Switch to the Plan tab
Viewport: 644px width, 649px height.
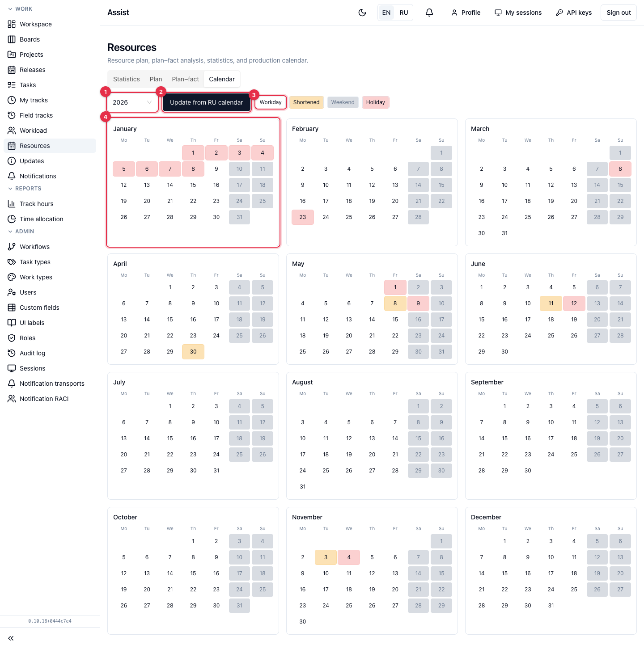click(156, 79)
